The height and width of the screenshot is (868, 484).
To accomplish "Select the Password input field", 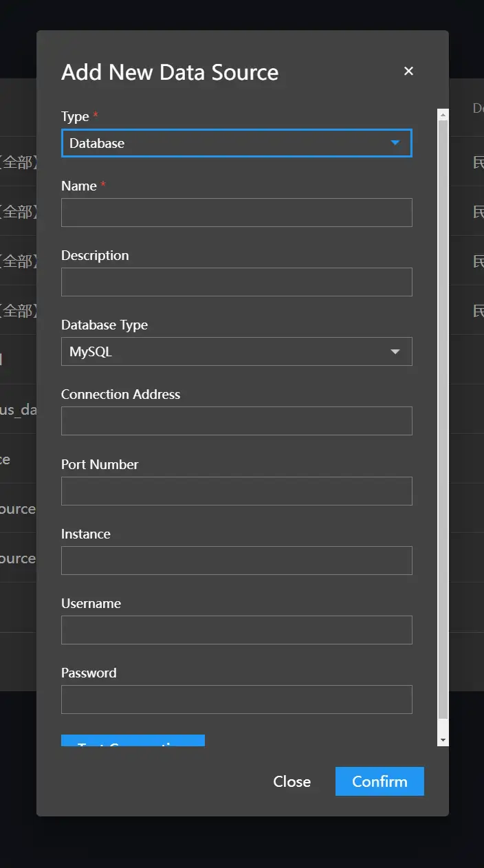I will (x=236, y=699).
